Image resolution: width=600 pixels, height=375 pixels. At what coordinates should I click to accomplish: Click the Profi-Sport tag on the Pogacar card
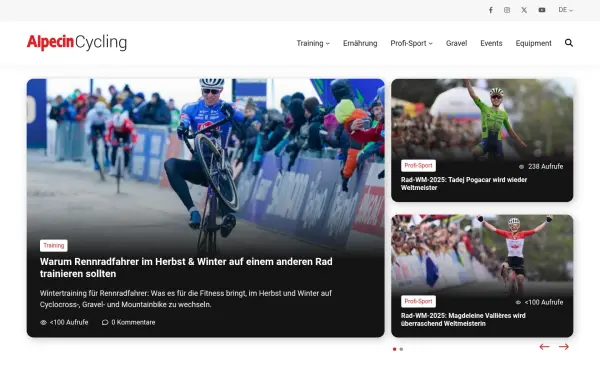(x=418, y=166)
